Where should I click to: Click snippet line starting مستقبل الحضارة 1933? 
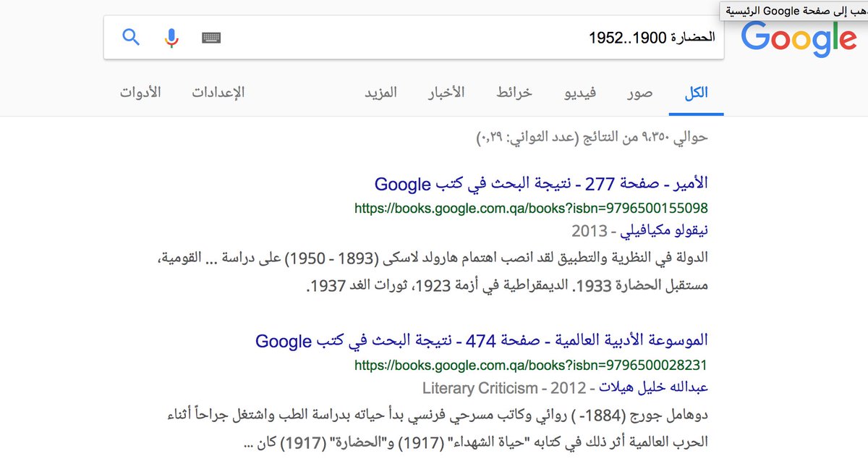pos(507,285)
